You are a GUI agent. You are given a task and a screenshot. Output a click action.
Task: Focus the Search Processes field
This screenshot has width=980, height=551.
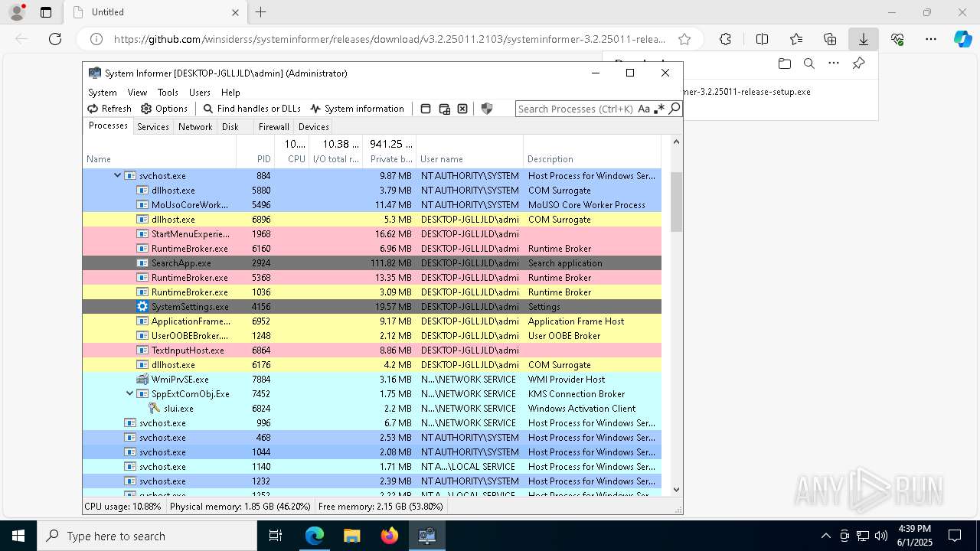tap(576, 109)
